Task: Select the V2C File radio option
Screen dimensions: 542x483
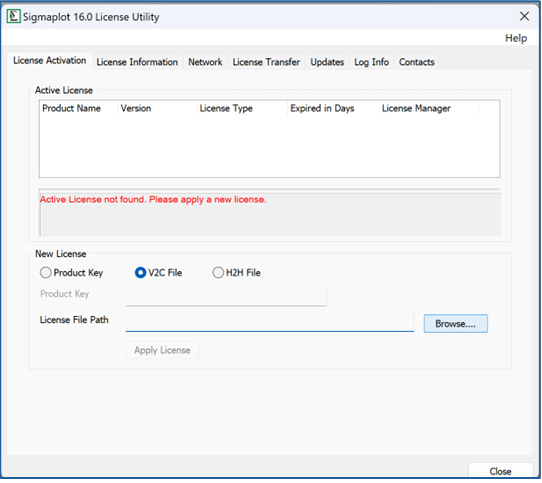Action: coord(140,272)
